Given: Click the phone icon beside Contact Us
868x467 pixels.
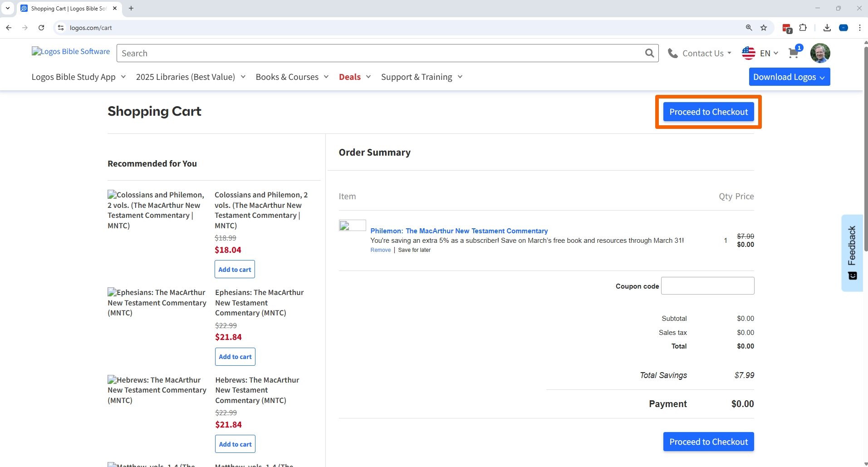Looking at the screenshot, I should pyautogui.click(x=672, y=53).
